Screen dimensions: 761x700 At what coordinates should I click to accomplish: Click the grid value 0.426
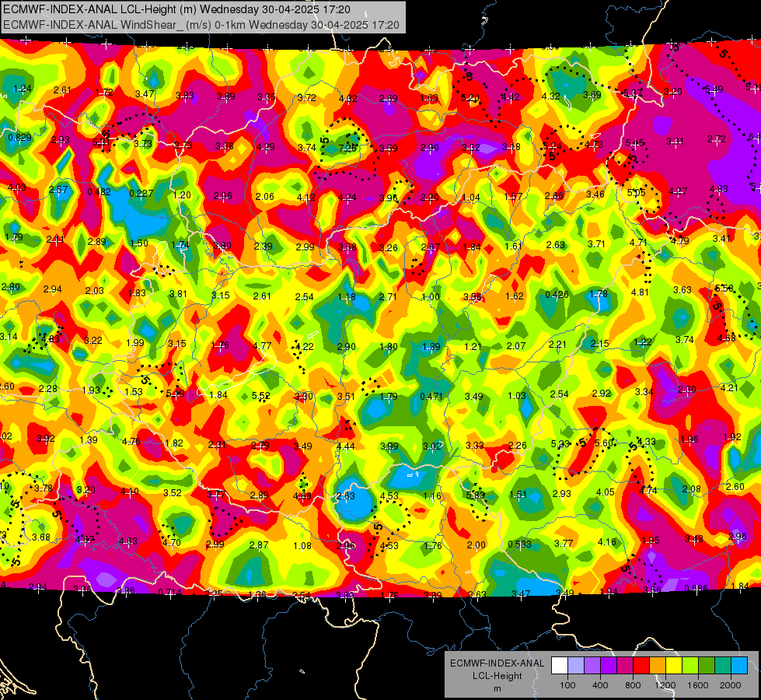(x=557, y=294)
